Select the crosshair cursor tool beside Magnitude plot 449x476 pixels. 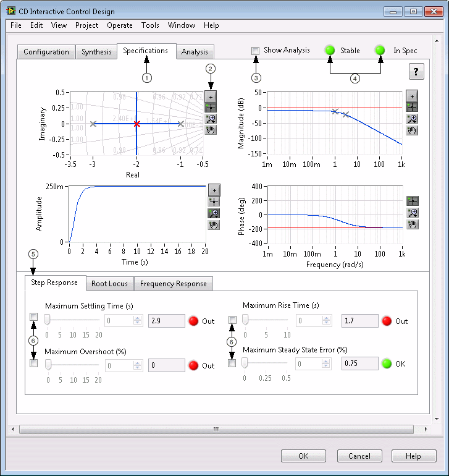[412, 108]
